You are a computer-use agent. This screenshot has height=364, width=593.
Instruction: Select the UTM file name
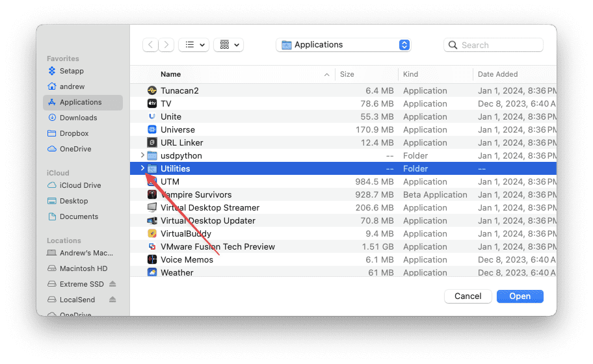170,182
